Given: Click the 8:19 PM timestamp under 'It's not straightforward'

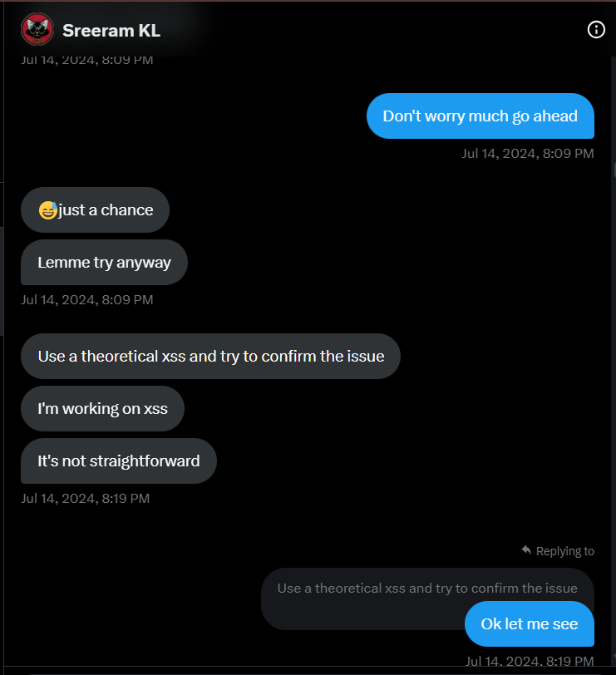Looking at the screenshot, I should [86, 499].
